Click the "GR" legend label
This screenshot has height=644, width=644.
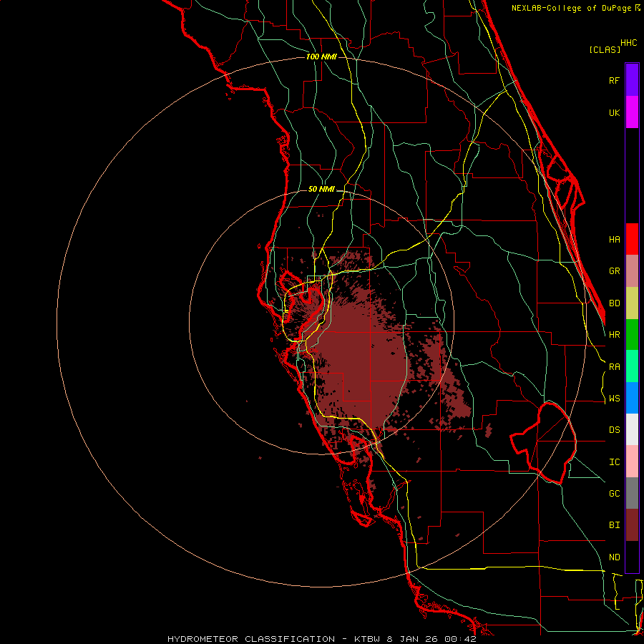point(614,271)
